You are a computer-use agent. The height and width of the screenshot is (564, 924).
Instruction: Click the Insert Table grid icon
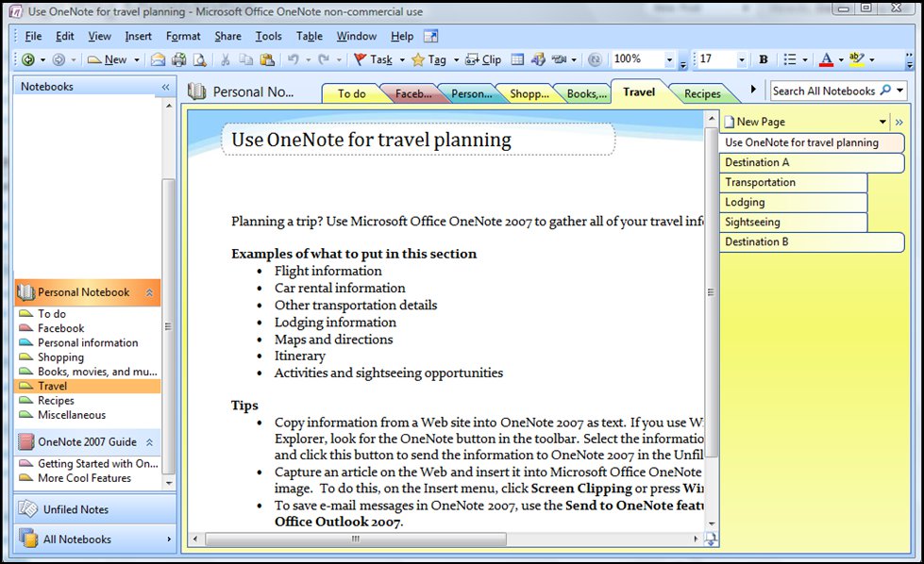pos(517,59)
